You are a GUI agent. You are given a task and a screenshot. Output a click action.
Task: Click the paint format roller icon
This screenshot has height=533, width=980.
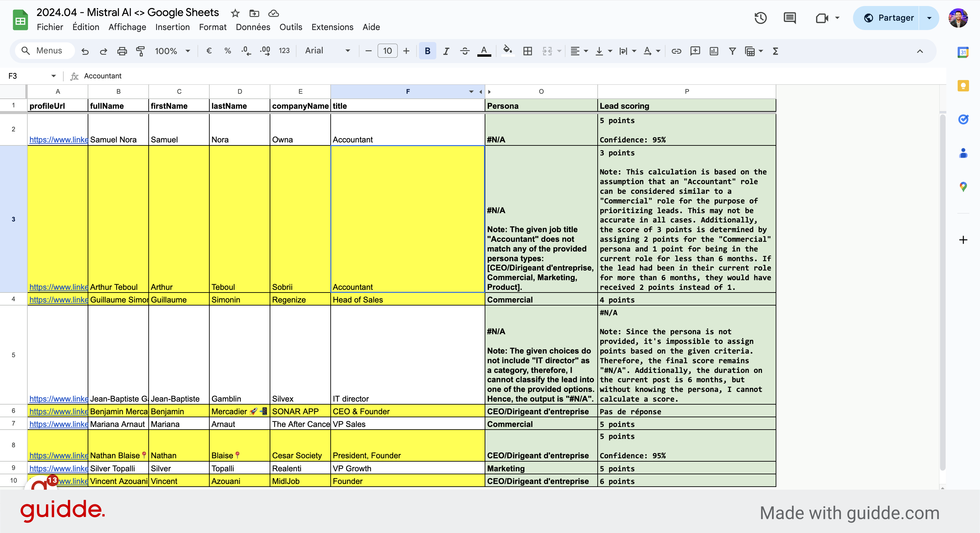(x=140, y=51)
